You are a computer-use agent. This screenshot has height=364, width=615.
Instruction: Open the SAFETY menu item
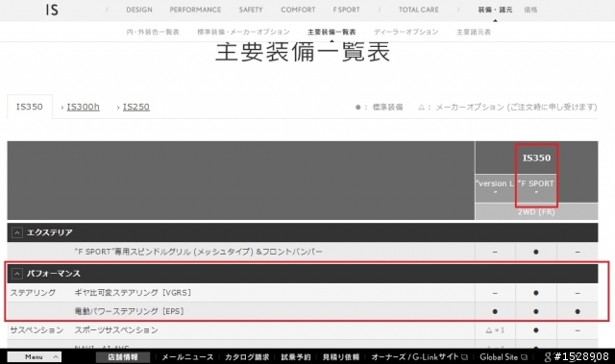251,10
